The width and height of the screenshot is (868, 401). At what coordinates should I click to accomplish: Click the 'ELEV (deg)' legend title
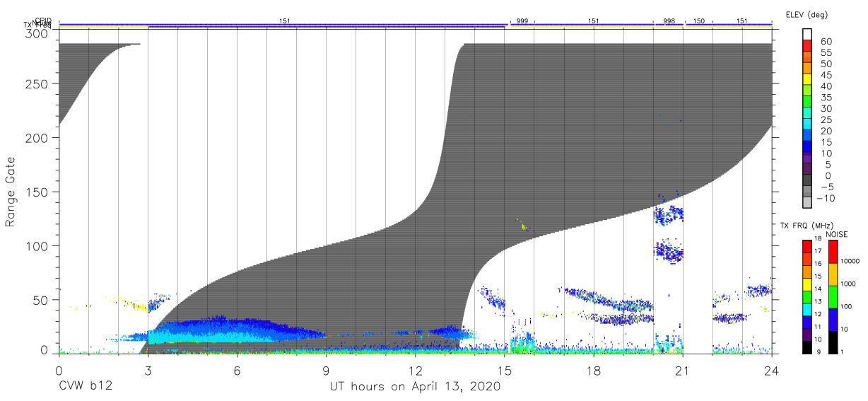[807, 14]
